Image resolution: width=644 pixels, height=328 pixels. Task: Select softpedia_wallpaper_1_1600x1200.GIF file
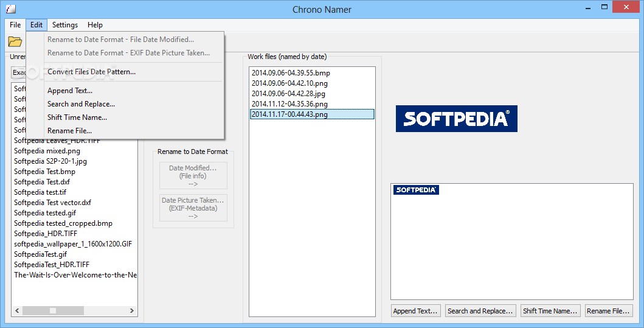73,244
